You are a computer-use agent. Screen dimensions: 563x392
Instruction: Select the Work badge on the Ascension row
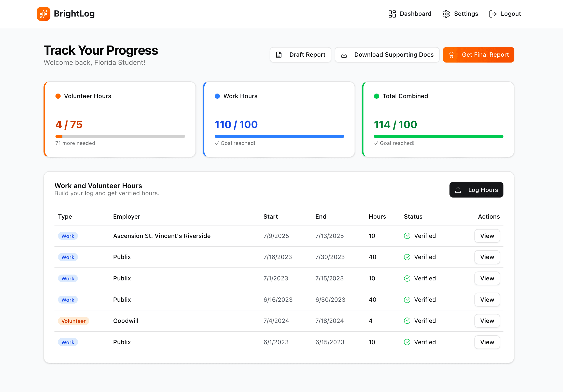[x=68, y=236]
